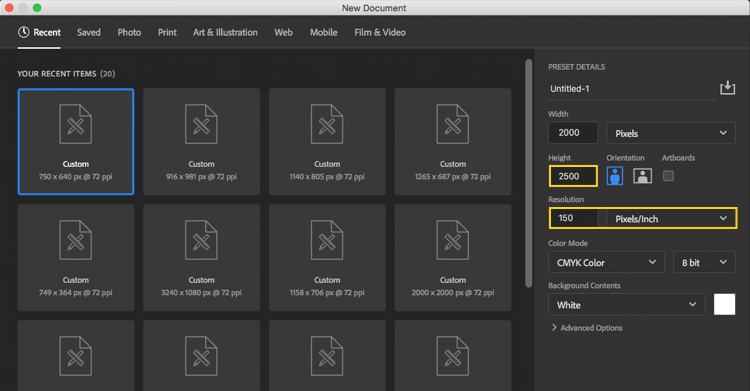Open the Art & Illustration tab
This screenshot has height=391, width=750.
click(x=225, y=33)
